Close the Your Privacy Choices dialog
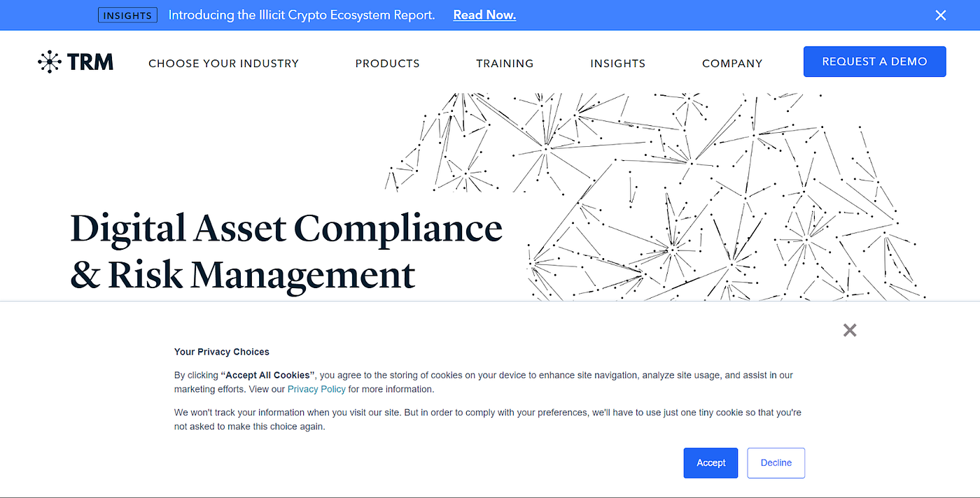 pyautogui.click(x=849, y=329)
